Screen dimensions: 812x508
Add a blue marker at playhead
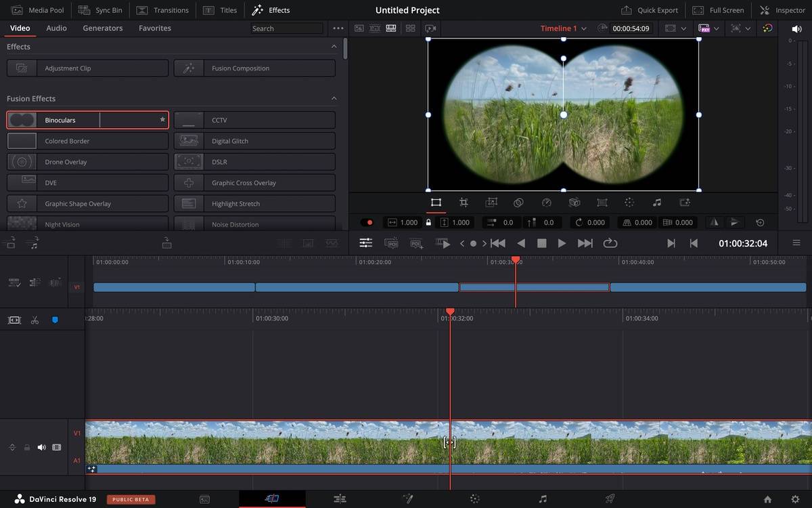pyautogui.click(x=55, y=320)
